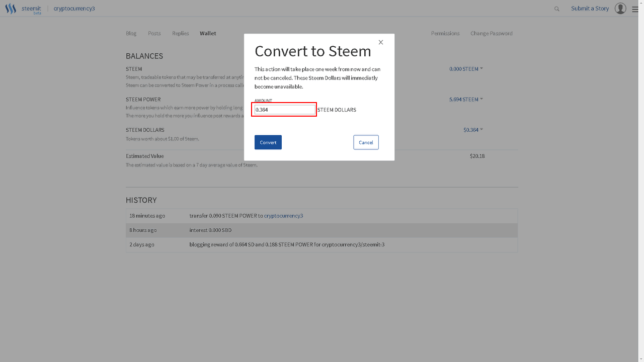Select the '8 hours ago' history timestamp
The height and width of the screenshot is (362, 644).
[143, 230]
